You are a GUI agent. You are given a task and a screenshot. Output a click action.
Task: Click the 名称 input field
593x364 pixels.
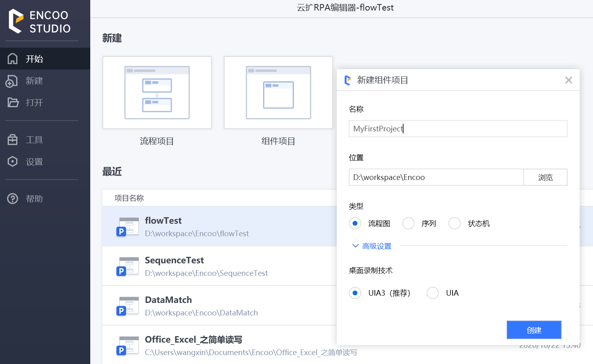coord(458,129)
